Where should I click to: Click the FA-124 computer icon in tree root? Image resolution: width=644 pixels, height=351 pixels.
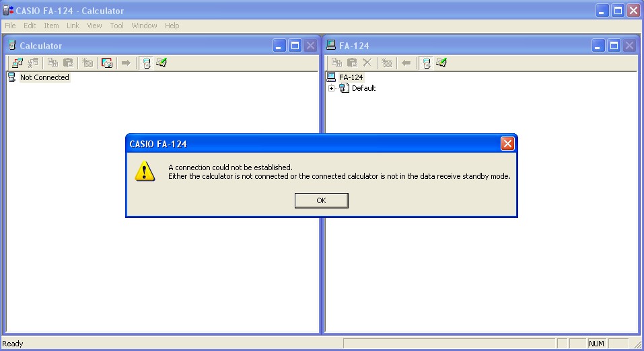331,77
